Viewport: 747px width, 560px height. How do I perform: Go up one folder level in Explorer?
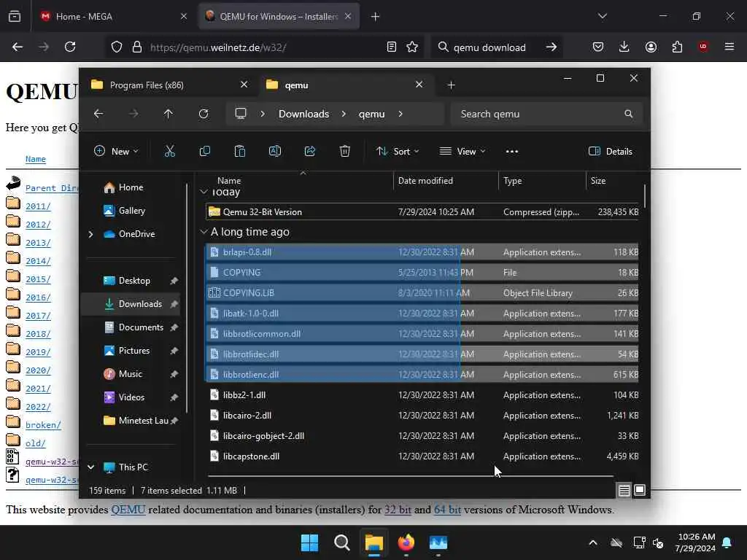point(169,114)
